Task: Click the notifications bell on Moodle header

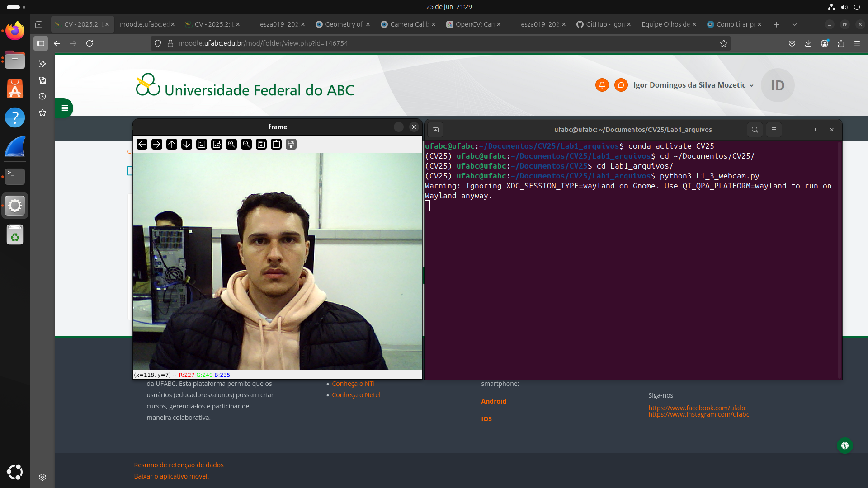Action: 602,85
